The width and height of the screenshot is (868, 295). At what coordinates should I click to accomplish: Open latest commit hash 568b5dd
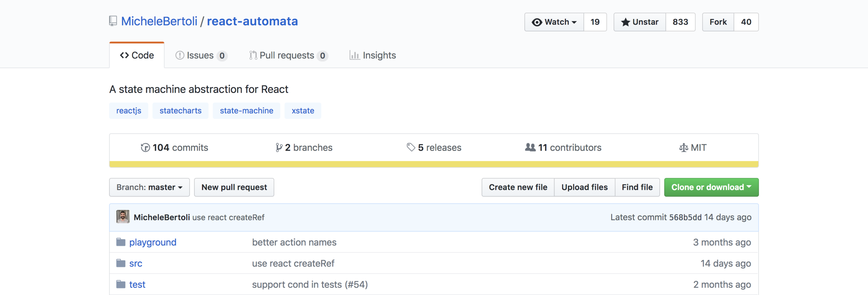[x=685, y=217]
